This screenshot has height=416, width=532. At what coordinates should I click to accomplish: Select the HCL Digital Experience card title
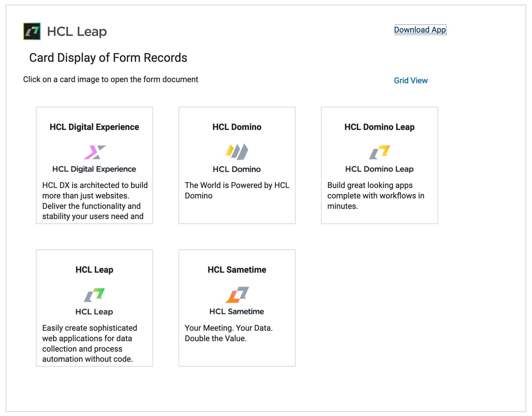[94, 127]
